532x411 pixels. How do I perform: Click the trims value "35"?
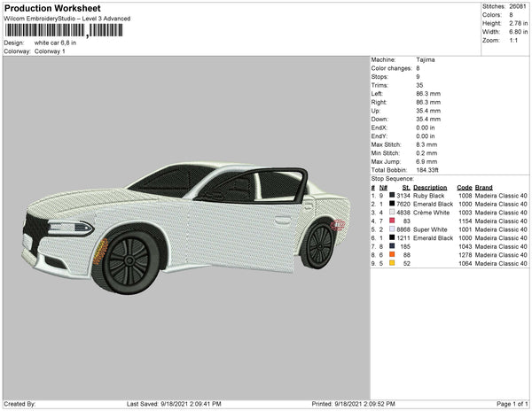pyautogui.click(x=419, y=85)
